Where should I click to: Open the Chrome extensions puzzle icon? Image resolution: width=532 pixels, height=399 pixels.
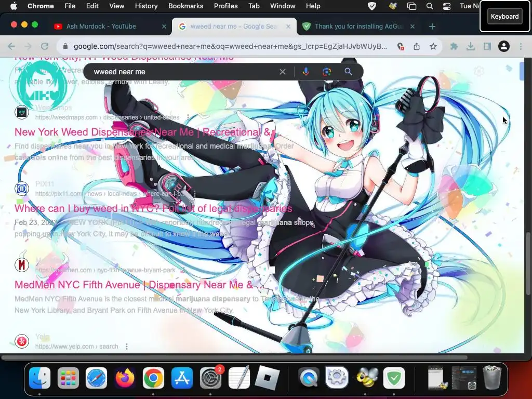[x=454, y=46]
